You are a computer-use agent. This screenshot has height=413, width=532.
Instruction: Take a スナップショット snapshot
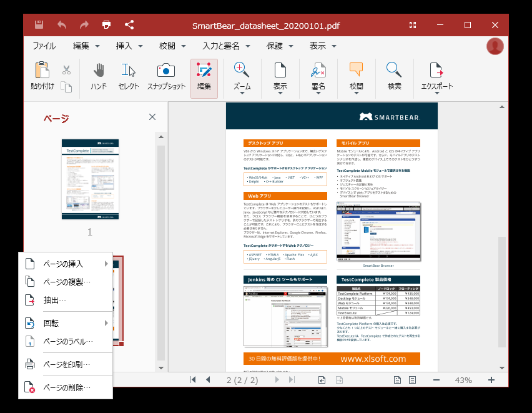(166, 77)
